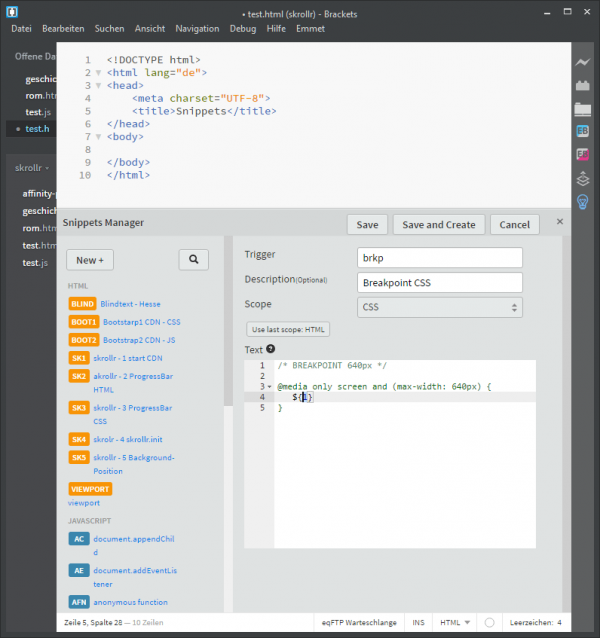The image size is (600, 638).
Task: Collapse the html tag fold on line 2
Action: (x=98, y=73)
